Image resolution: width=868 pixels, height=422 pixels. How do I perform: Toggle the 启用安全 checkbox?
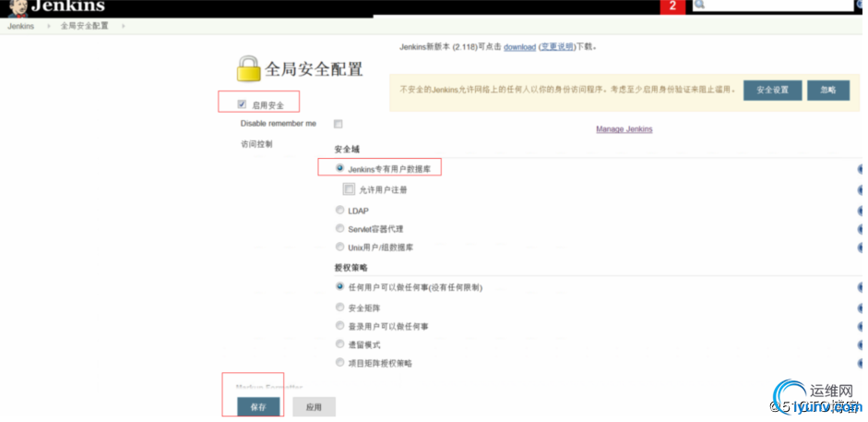point(242,104)
